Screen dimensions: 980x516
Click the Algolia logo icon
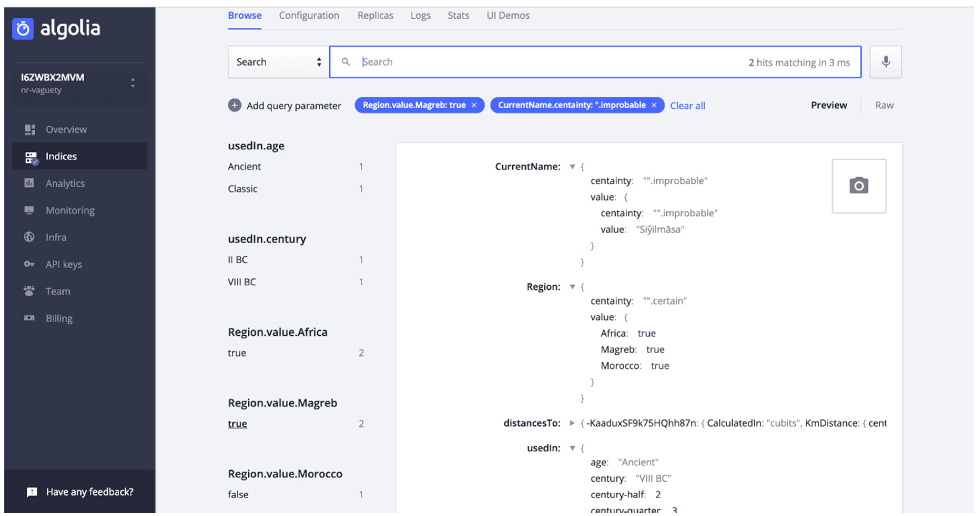[23, 29]
